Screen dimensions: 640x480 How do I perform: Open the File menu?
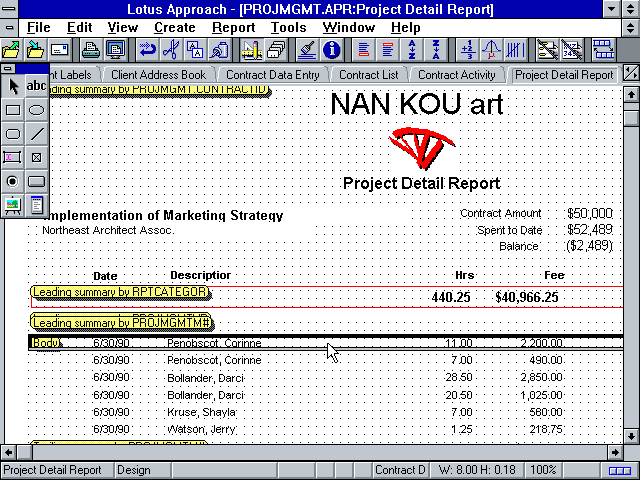click(x=39, y=28)
